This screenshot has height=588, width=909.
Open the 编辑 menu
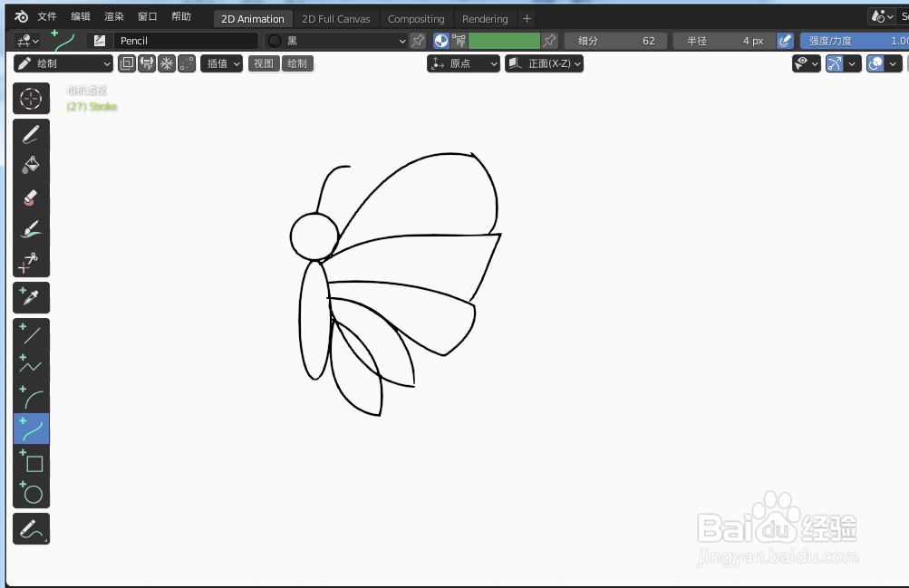click(81, 16)
